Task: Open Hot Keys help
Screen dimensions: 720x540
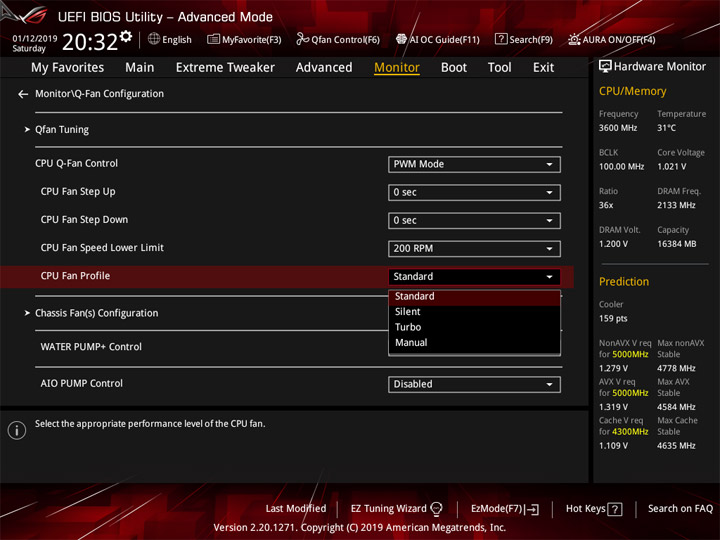Action: 594,509
